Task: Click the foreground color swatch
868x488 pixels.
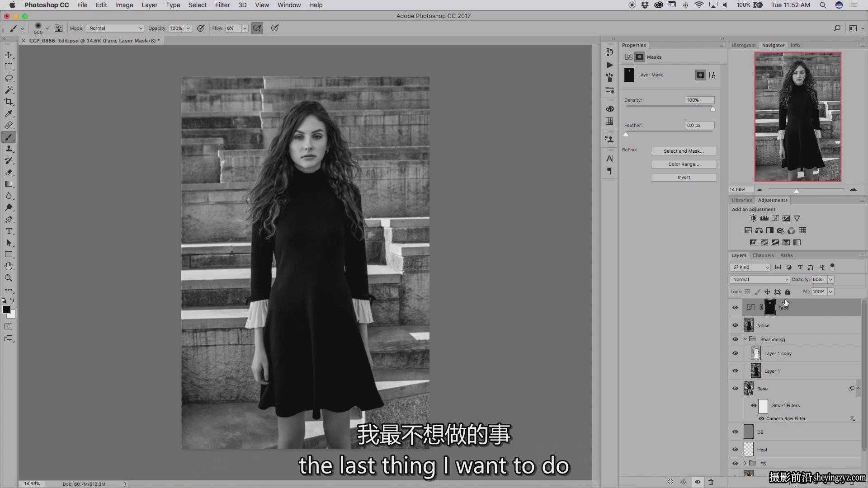Action: click(x=6, y=310)
